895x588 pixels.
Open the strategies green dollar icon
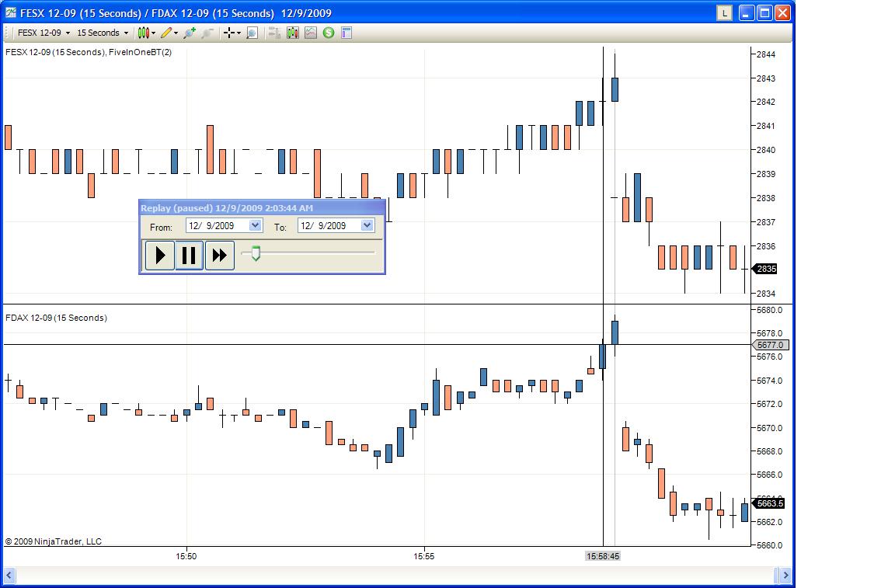pyautogui.click(x=328, y=33)
